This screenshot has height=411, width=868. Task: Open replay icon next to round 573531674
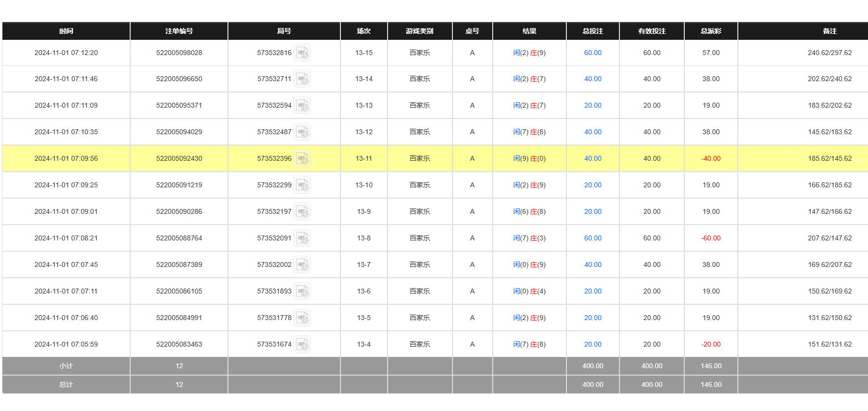[x=302, y=345]
